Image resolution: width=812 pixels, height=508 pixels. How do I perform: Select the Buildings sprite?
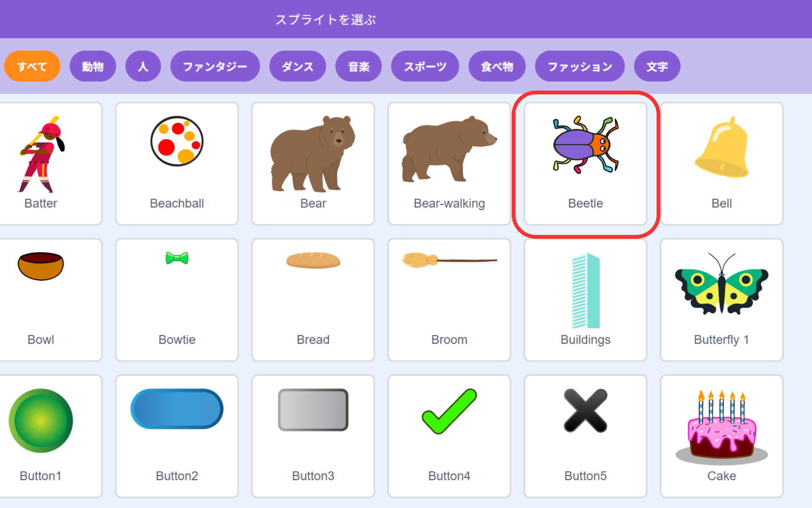click(585, 300)
